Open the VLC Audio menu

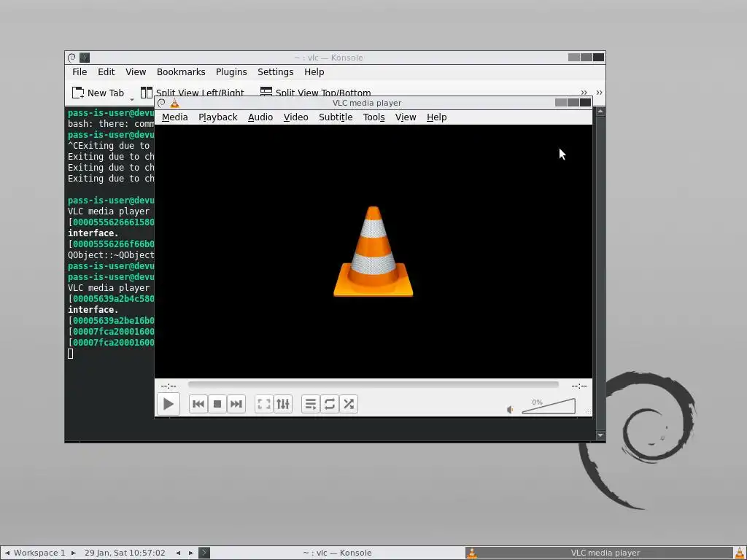(x=260, y=117)
